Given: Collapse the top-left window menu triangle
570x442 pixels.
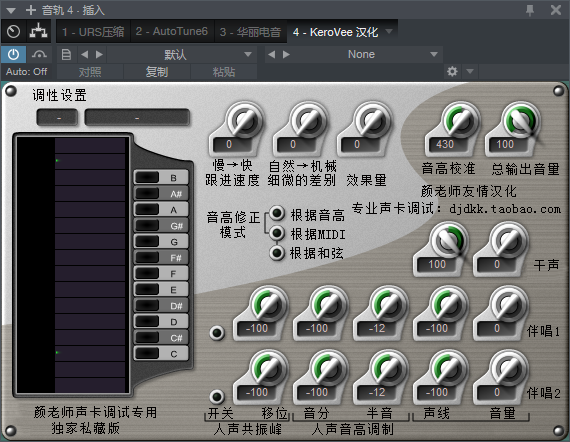Looking at the screenshot, I should coord(11,11).
